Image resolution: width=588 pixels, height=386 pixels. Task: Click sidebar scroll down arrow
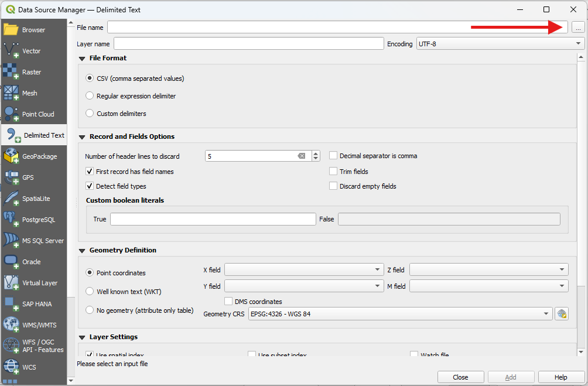pyautogui.click(x=70, y=380)
